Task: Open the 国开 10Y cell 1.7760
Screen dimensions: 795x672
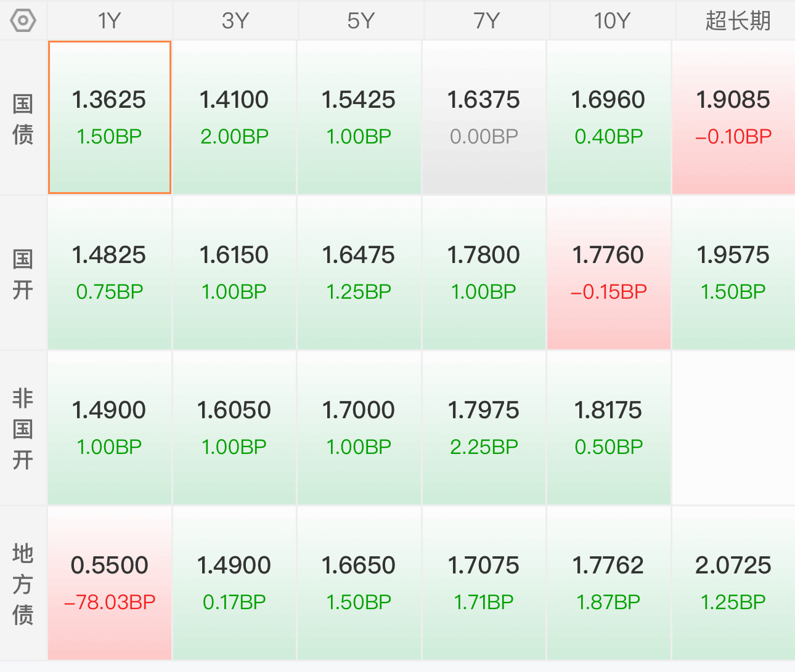Action: click(609, 273)
